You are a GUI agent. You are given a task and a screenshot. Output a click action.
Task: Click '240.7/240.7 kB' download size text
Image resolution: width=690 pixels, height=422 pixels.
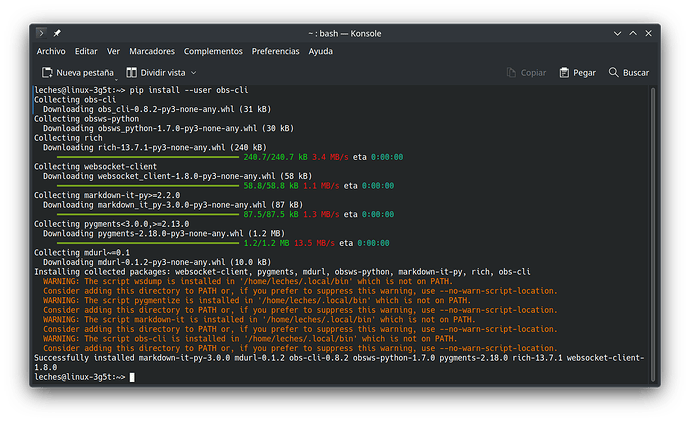(275, 157)
